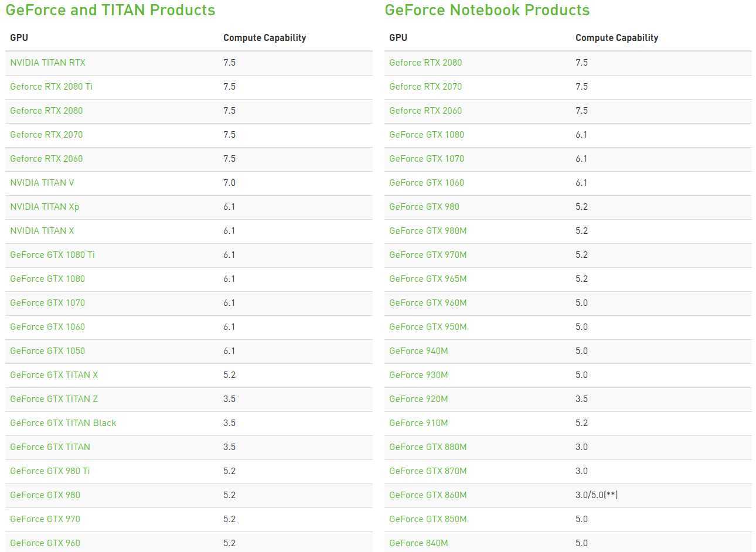Click Geforce RTX 2080 in Notebook Products table
The height and width of the screenshot is (552, 756).
pos(425,63)
